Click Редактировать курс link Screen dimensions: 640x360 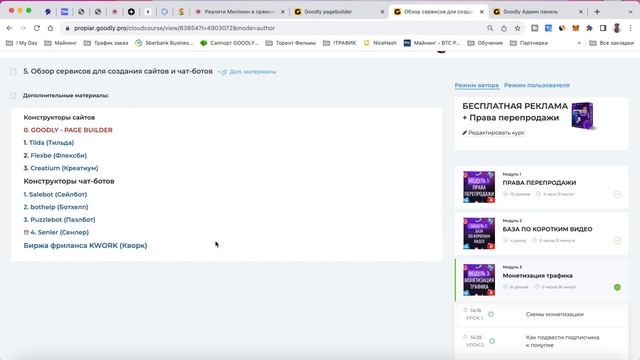(496, 133)
